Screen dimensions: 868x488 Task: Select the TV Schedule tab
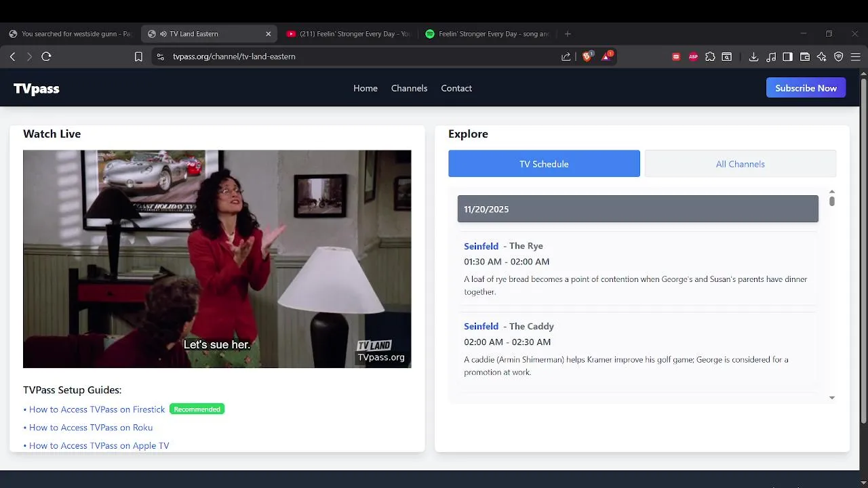coord(544,164)
